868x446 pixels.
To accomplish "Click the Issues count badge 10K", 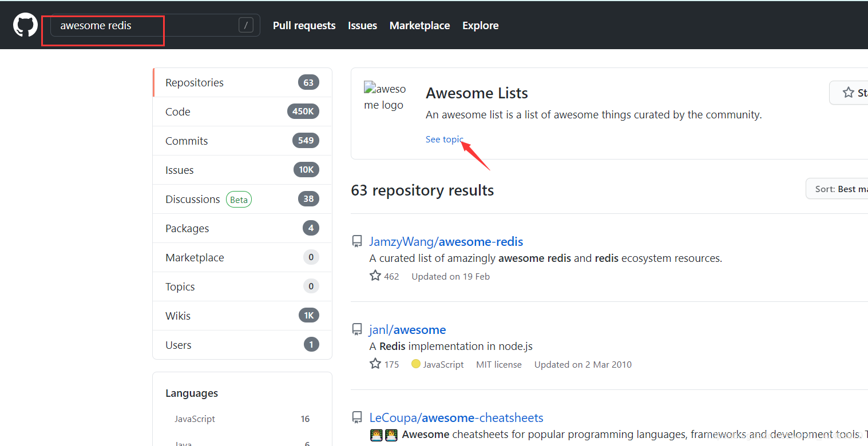I will (306, 170).
